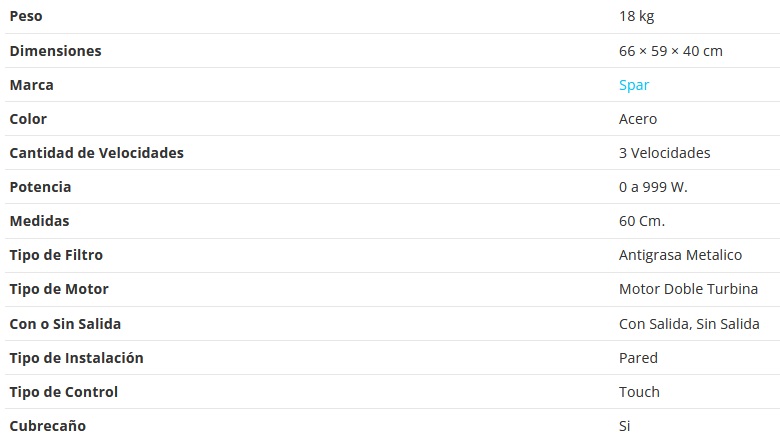
Task: Click the Potencia row label
Action: [40, 187]
